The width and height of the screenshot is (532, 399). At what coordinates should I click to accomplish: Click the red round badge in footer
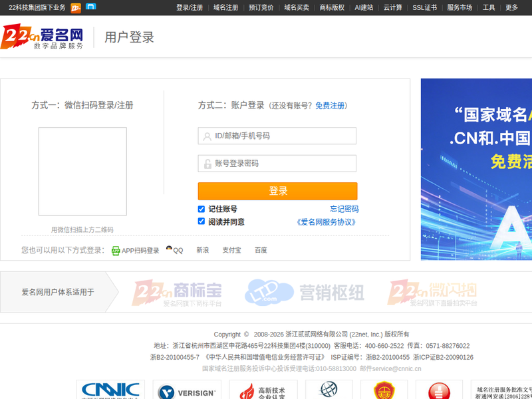click(439, 390)
